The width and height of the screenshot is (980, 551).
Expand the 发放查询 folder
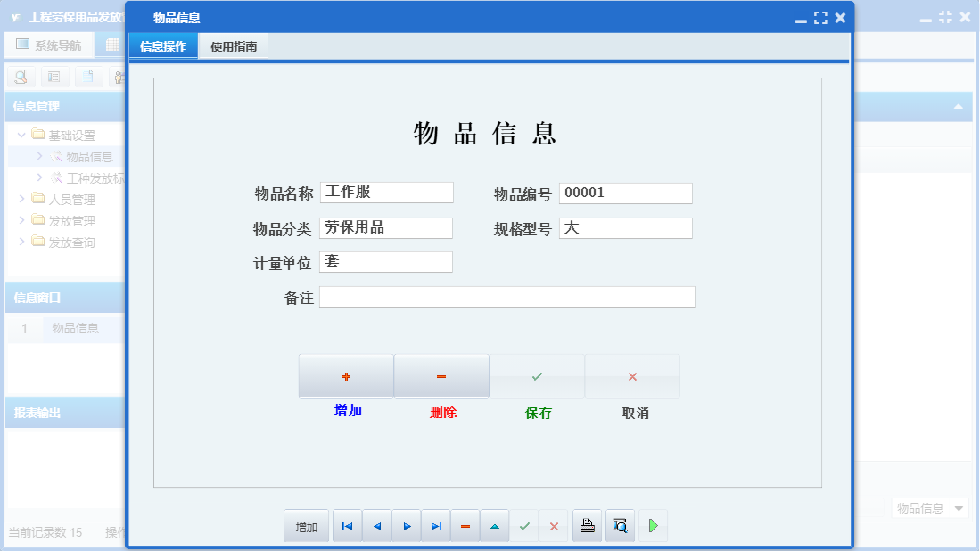[x=20, y=242]
